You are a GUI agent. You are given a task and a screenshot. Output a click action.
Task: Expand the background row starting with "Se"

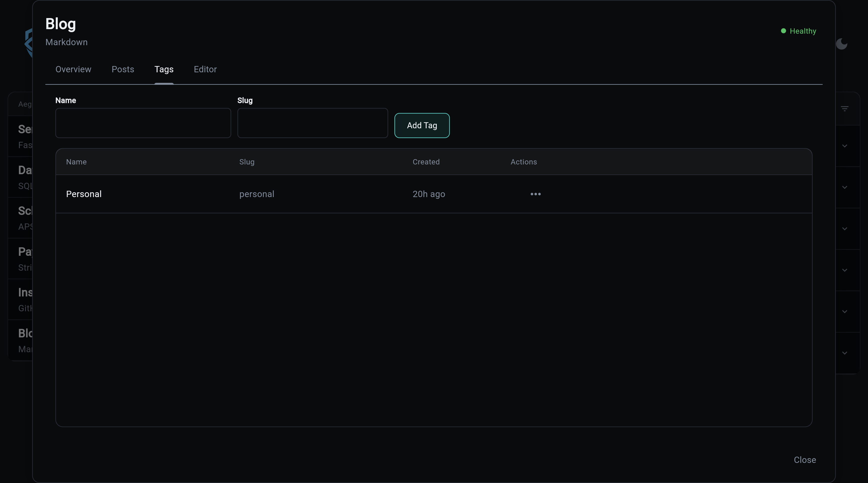point(844,146)
